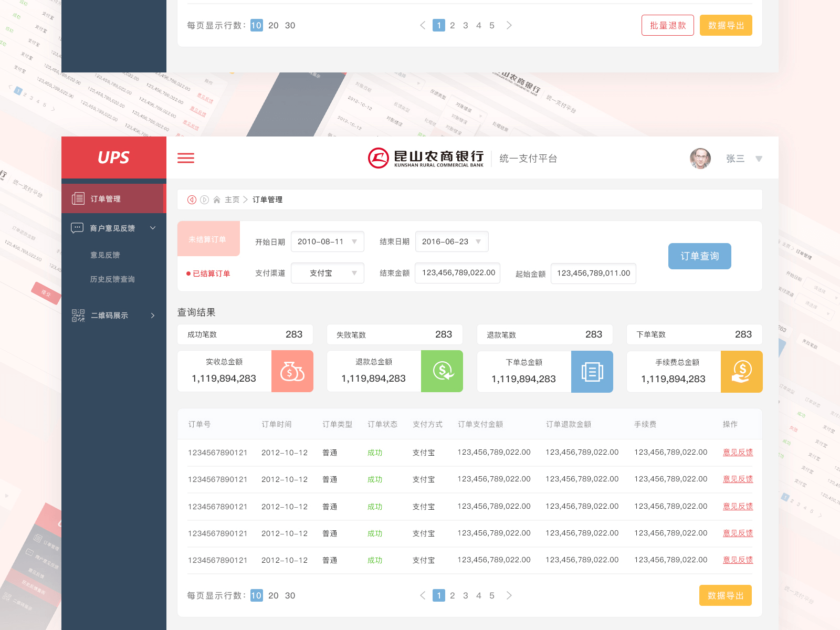
Task: Click 意见反馈 link in first table row
Action: tap(738, 452)
